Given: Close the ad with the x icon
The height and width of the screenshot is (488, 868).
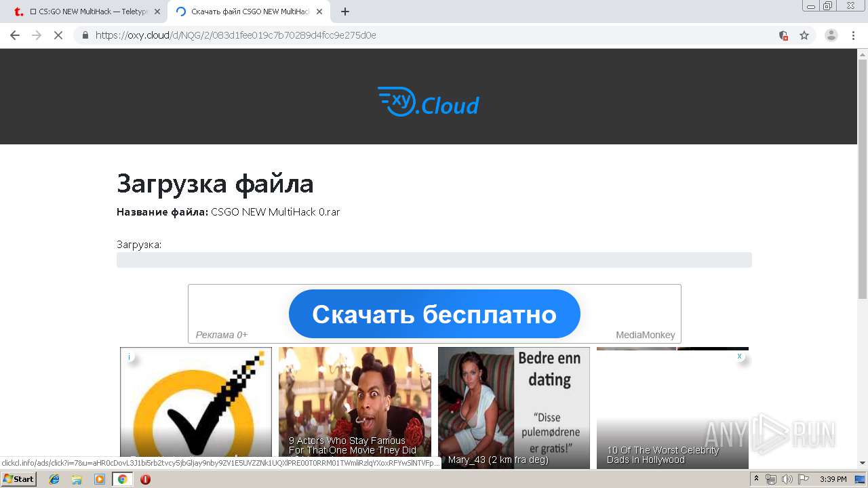Looking at the screenshot, I should tap(739, 356).
